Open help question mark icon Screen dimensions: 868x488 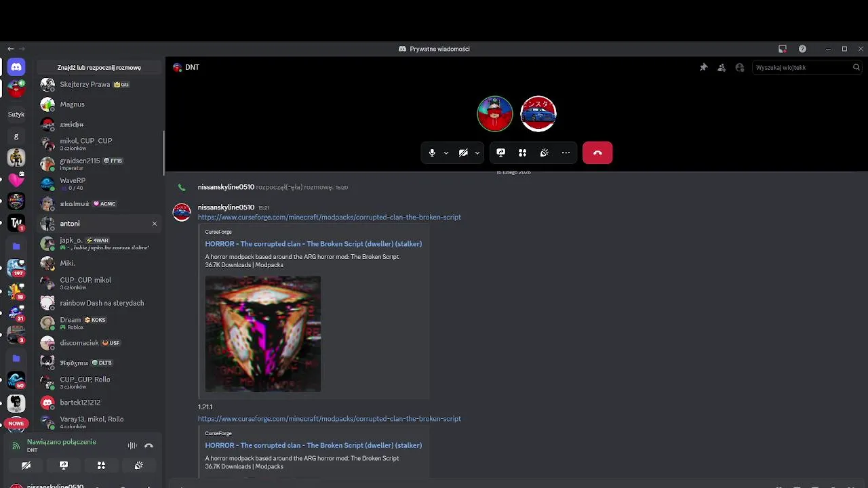[802, 49]
